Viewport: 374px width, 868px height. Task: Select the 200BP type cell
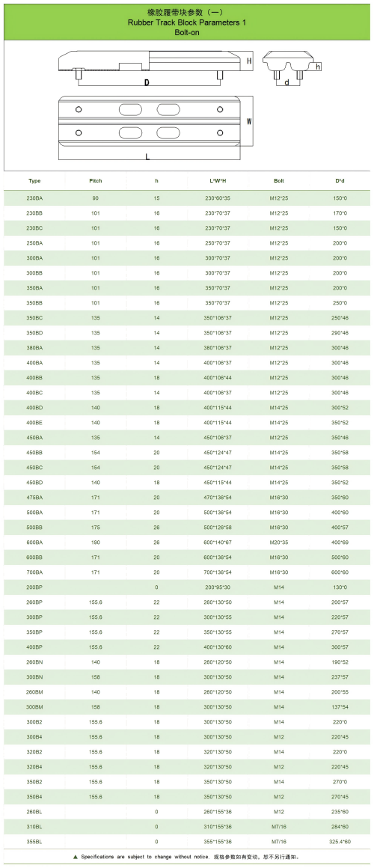click(x=34, y=587)
